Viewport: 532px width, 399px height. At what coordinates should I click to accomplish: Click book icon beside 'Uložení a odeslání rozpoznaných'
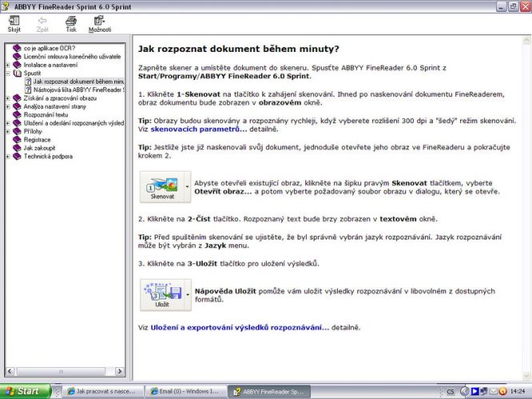coord(17,123)
